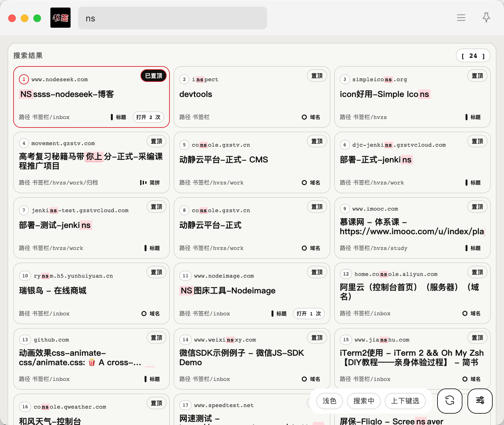This screenshot has height=425, width=504.
Task: Toggle 置顶 on the simpleicons.org card
Action: pos(477,76)
